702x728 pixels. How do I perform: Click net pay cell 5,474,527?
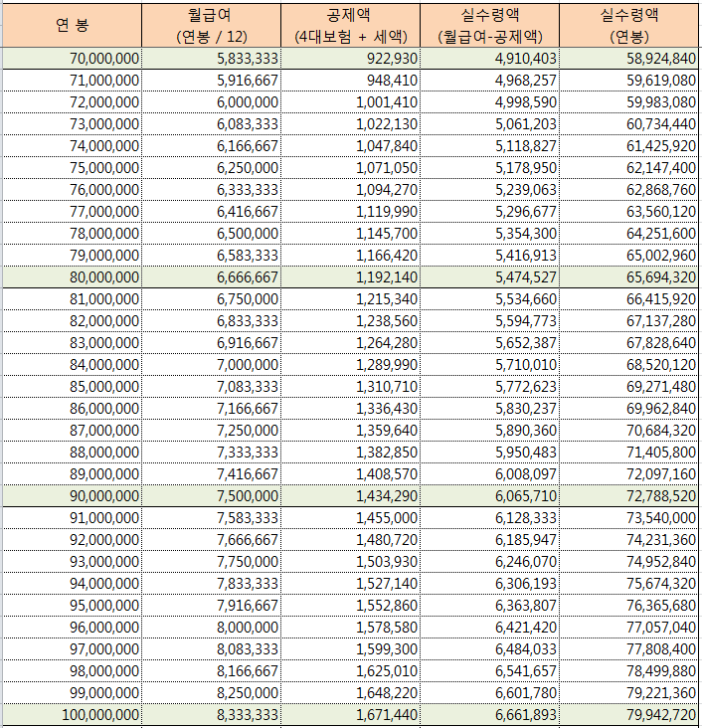click(x=490, y=277)
